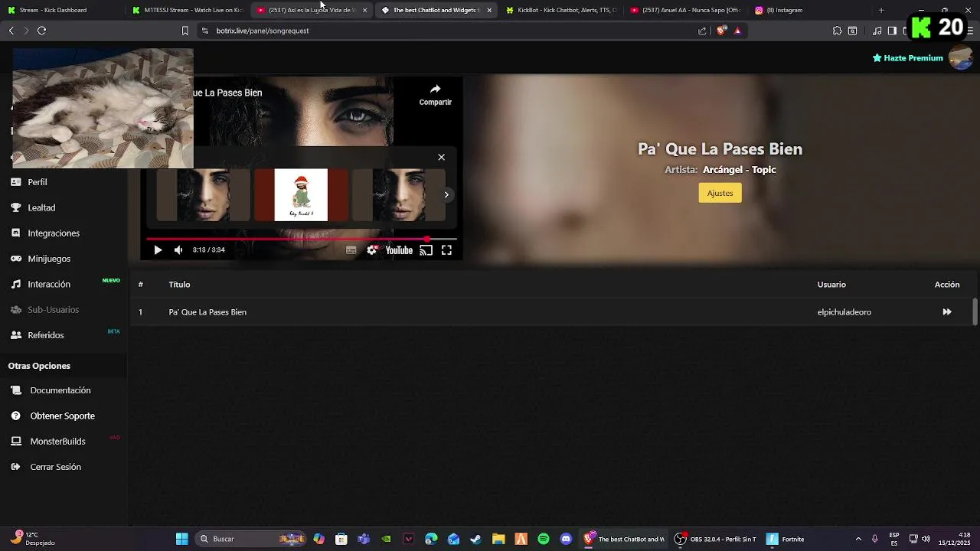Open Perfil in the sidebar
Image resolution: width=980 pixels, height=551 pixels.
click(38, 182)
